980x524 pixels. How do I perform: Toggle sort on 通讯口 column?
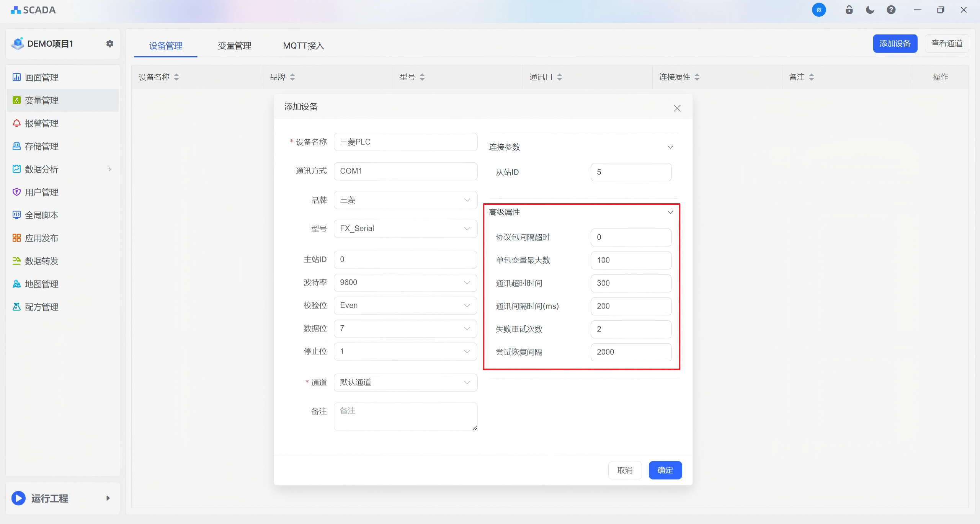point(560,77)
